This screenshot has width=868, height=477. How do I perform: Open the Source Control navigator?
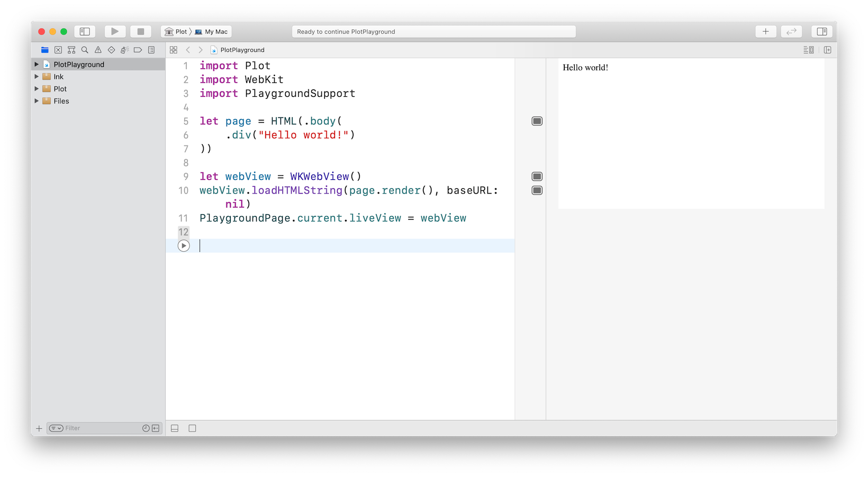(x=58, y=50)
